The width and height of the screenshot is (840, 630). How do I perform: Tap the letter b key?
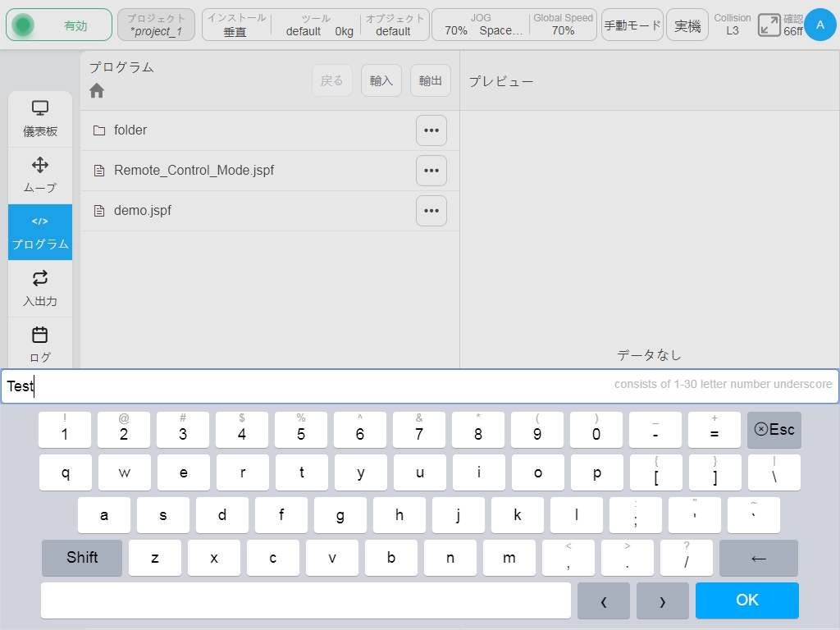click(x=391, y=558)
